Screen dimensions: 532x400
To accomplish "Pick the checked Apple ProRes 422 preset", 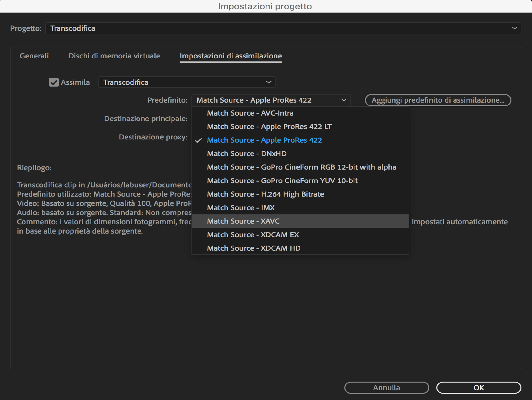I will coord(264,140).
